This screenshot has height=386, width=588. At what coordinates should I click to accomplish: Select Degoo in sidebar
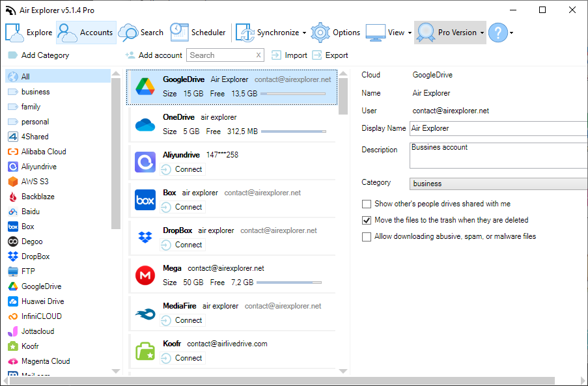click(x=58, y=241)
